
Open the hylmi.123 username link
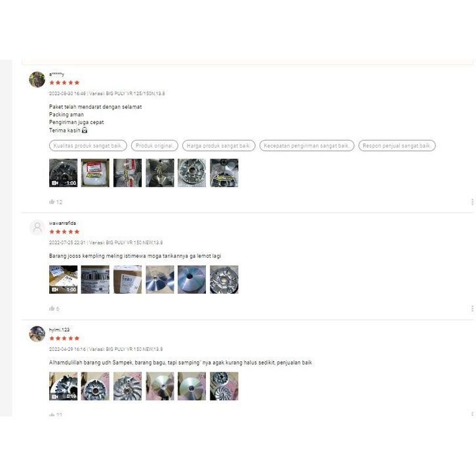[x=59, y=330]
